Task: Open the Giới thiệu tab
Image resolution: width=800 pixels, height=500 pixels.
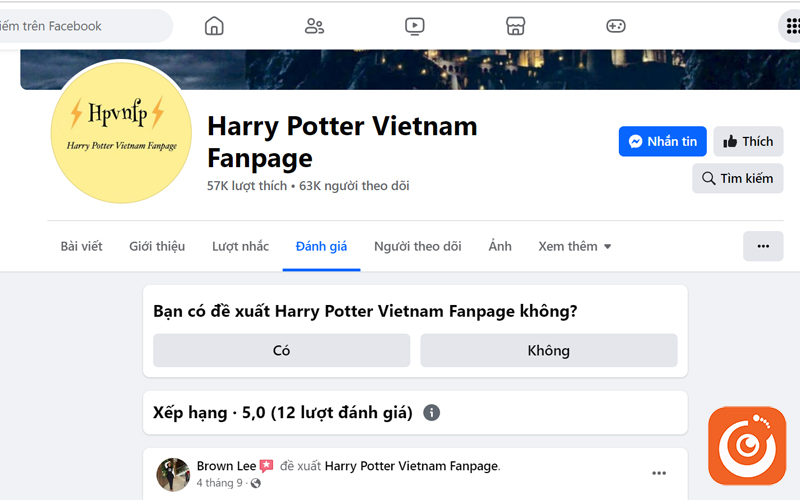Action: pos(157,246)
